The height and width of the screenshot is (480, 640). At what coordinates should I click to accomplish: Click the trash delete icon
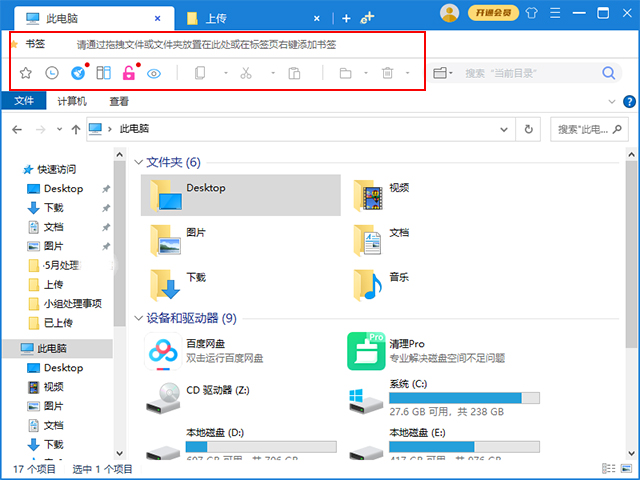coord(387,73)
